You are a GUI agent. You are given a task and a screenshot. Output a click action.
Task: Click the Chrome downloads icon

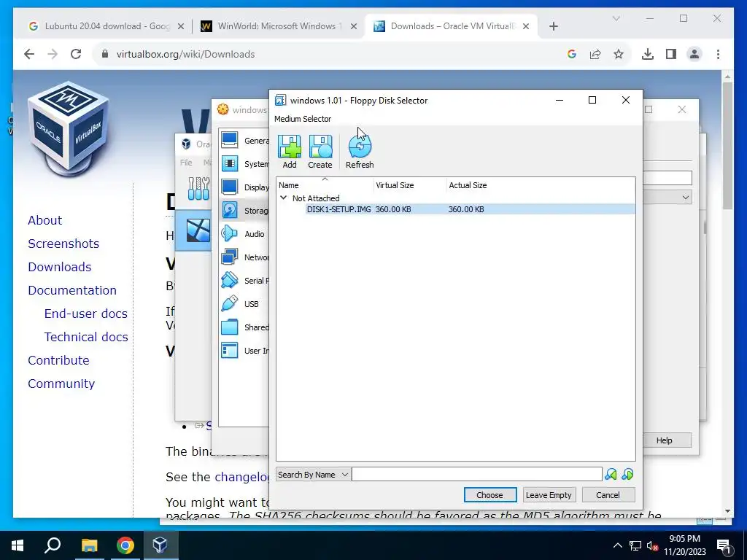pyautogui.click(x=648, y=54)
